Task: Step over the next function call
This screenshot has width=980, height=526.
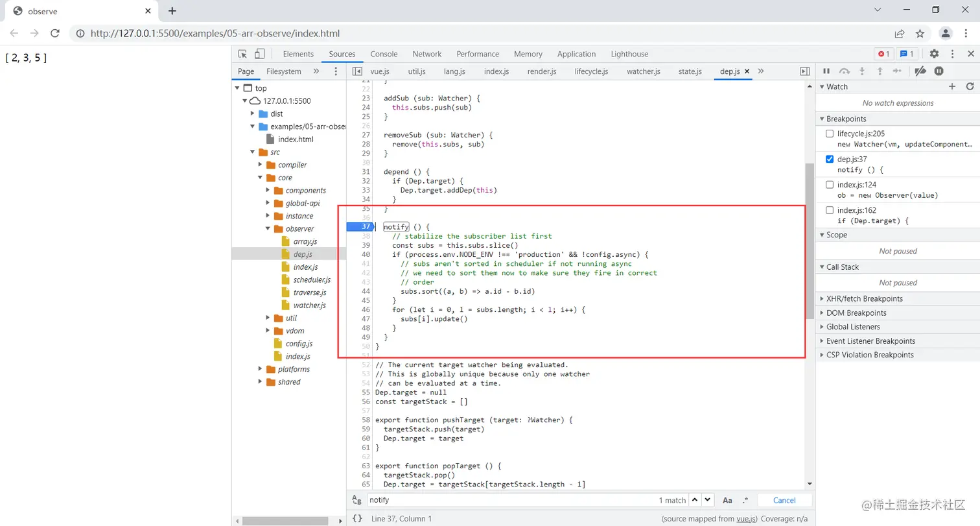Action: coord(845,71)
